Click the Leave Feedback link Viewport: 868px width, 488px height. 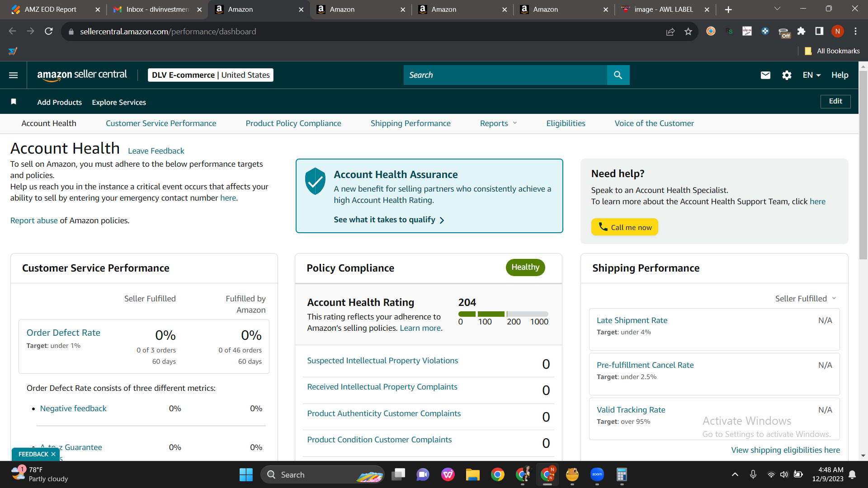click(156, 151)
